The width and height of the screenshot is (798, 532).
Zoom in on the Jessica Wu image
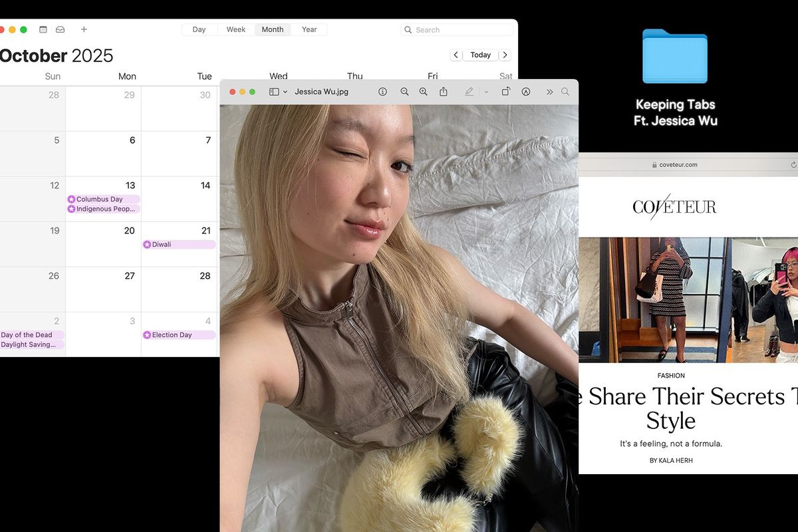[x=423, y=92]
